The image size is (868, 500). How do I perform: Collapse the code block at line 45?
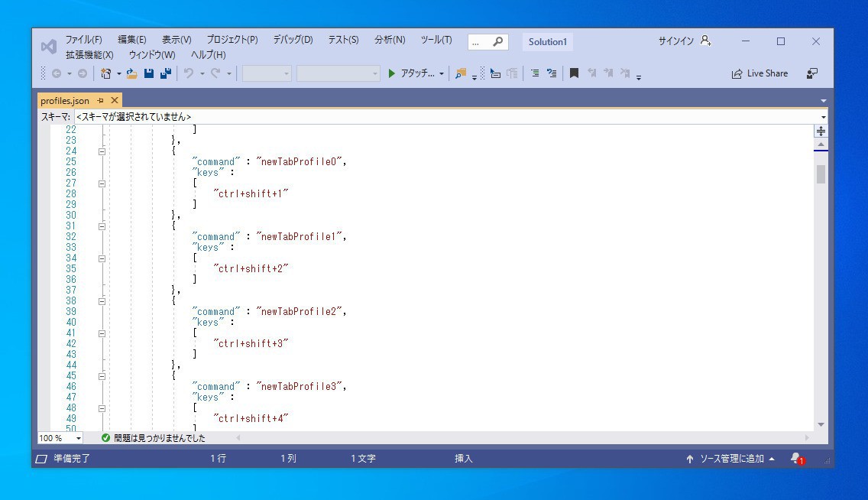click(102, 376)
